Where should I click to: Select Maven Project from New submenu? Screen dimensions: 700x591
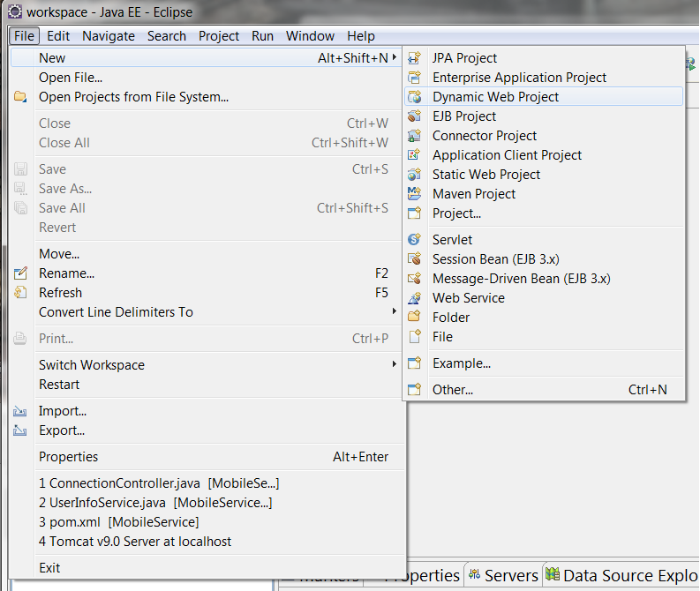click(544, 194)
